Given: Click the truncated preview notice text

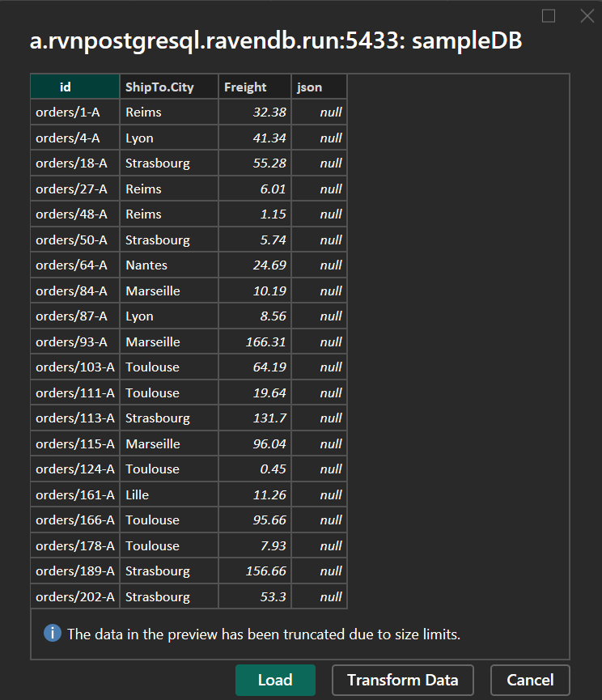Looking at the screenshot, I should click(x=264, y=634).
